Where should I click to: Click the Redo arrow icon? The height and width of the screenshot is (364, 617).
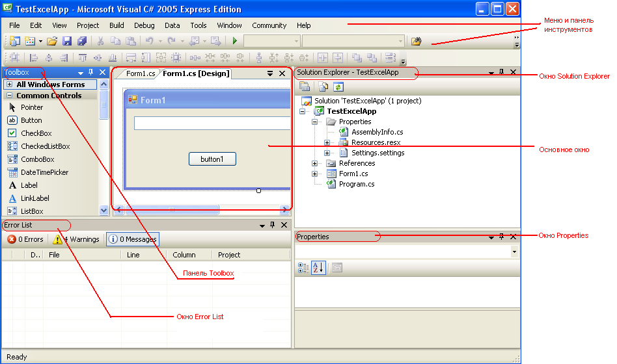coord(172,41)
